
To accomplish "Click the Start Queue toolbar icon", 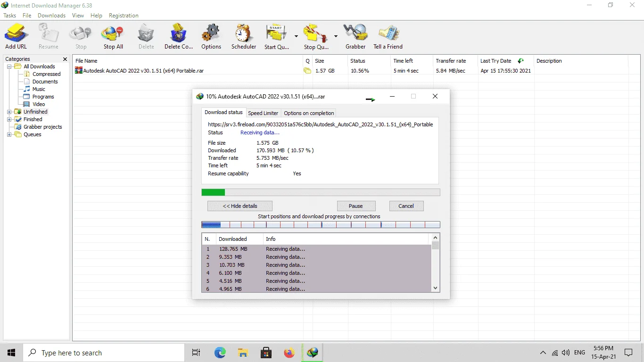I will click(277, 37).
